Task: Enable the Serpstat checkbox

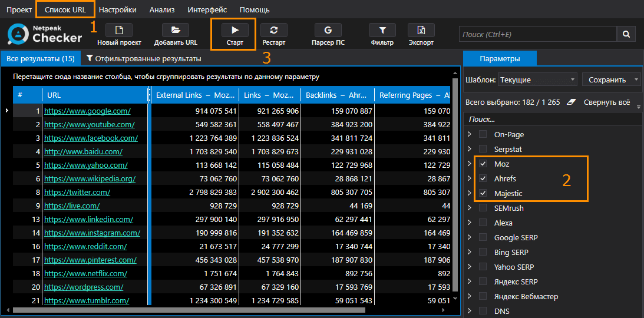Action: [483, 149]
